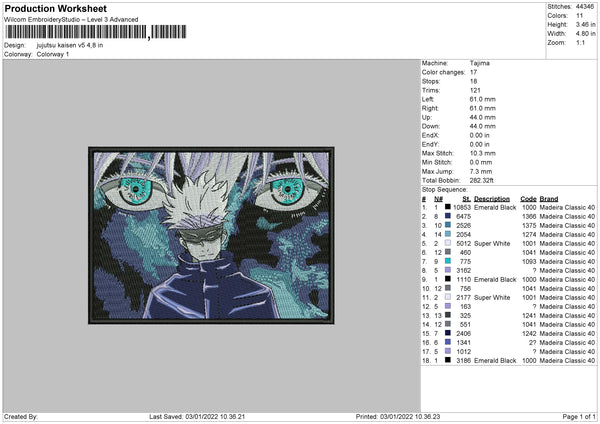This screenshot has width=600, height=424.
Task: Select the 'Production Worksheet' title text
Action: coord(55,8)
